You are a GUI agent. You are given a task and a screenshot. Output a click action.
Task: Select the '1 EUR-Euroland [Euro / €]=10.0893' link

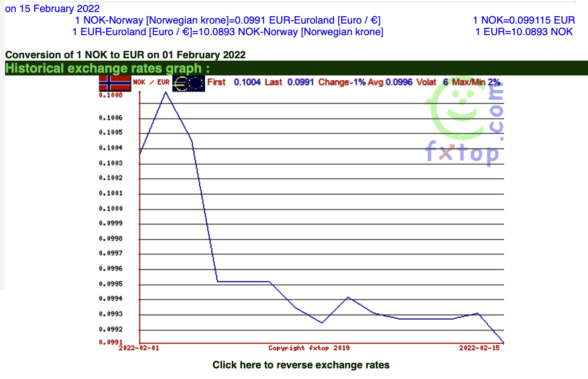click(x=228, y=32)
